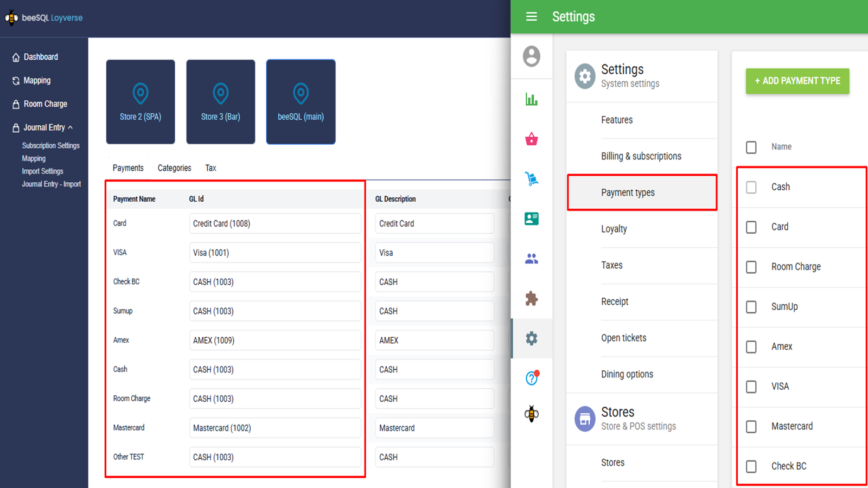Open the inventory cart icon

tap(531, 179)
